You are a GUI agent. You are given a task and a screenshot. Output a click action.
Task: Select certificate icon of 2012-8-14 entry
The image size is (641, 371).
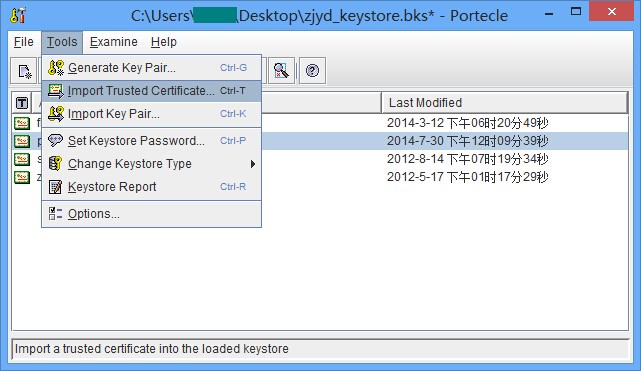click(x=22, y=159)
